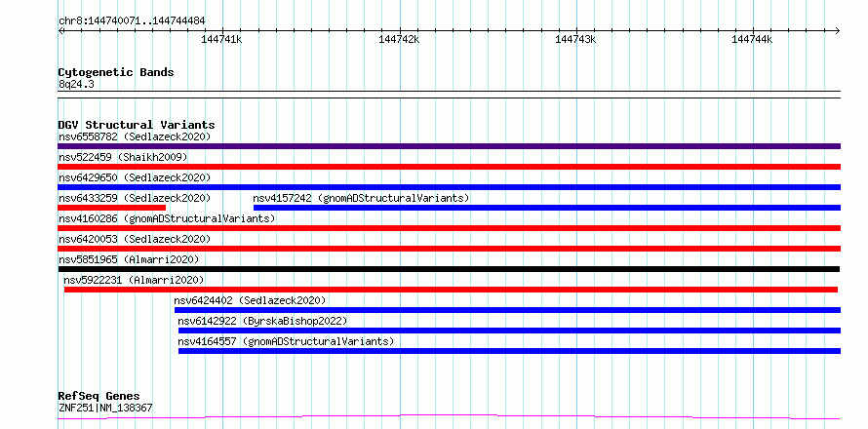The width and height of the screenshot is (868, 429).
Task: Click the blue nsv6429650 variant bar
Action: (x=449, y=187)
